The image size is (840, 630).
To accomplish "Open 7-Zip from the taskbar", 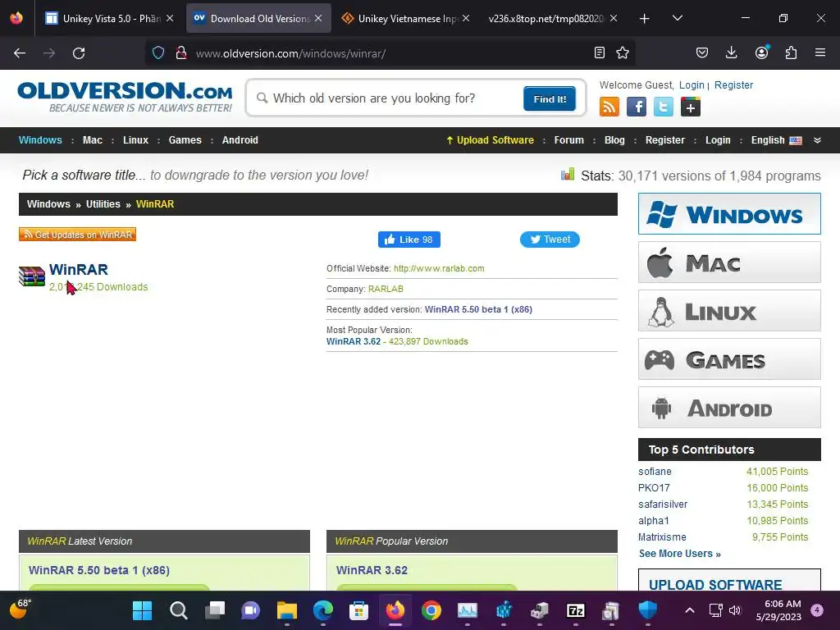I will click(x=576, y=610).
